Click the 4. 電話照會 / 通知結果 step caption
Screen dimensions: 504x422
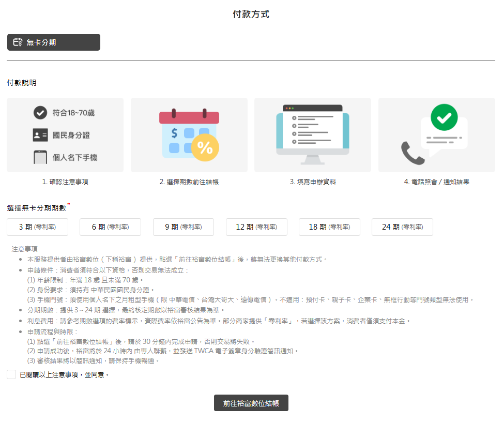pos(436,182)
